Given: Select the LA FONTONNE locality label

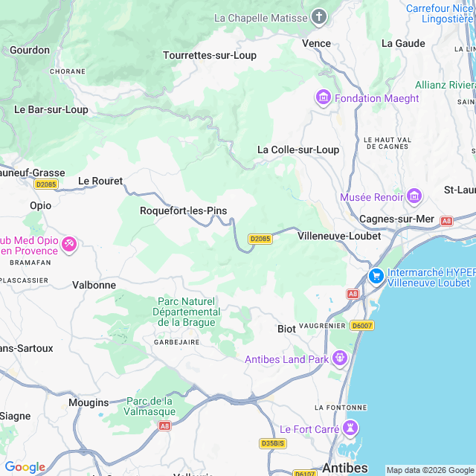Looking at the screenshot, I should pos(341,408).
